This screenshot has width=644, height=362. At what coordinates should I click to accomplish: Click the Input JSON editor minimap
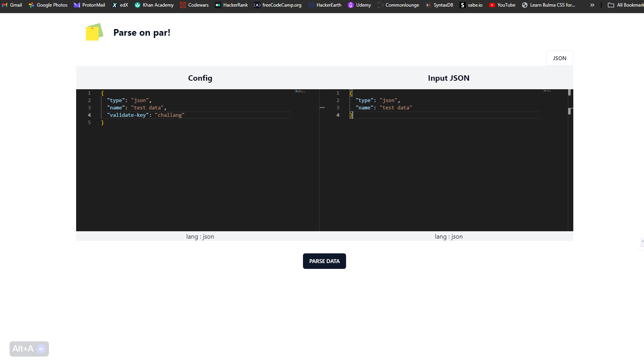[x=548, y=91]
